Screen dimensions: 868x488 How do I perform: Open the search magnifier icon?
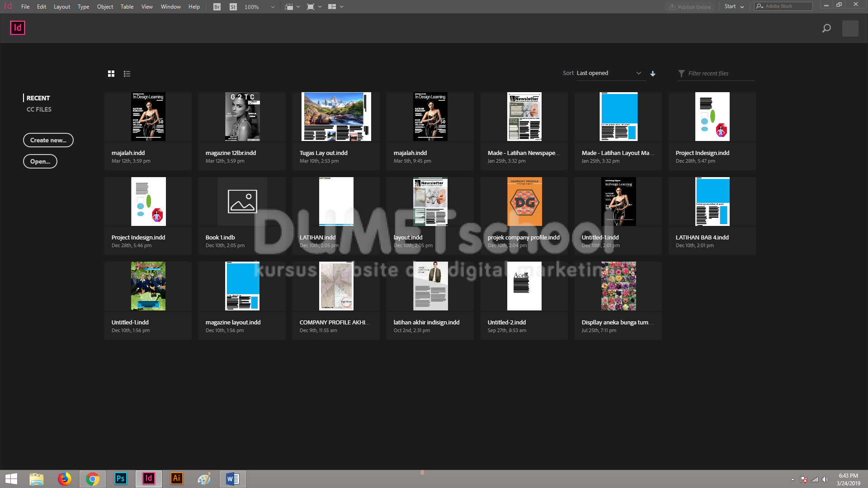826,28
